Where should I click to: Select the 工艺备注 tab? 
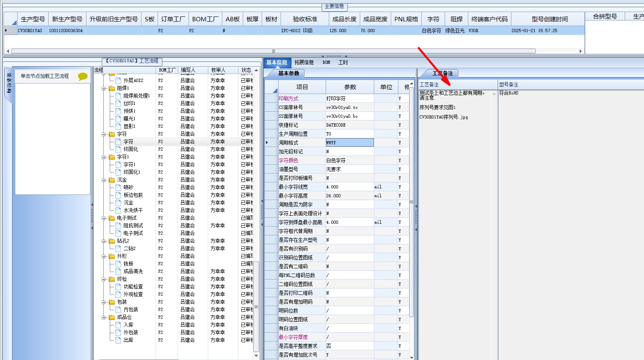[x=443, y=73]
